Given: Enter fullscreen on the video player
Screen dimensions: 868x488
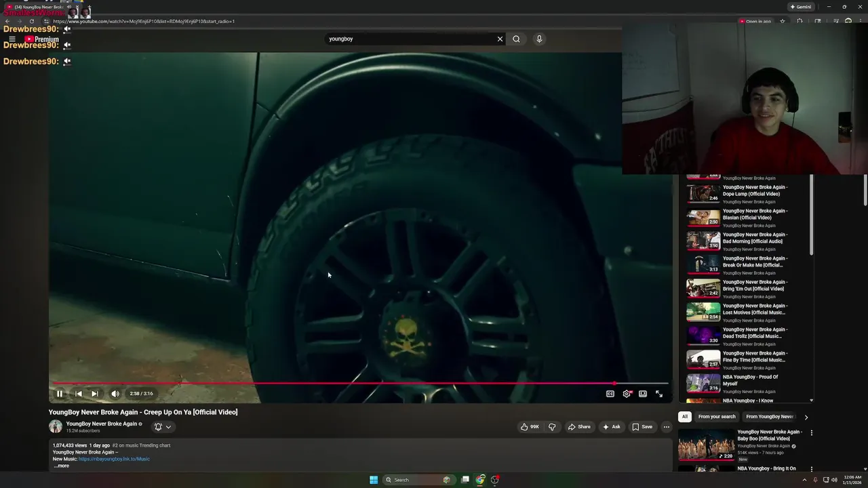Looking at the screenshot, I should pyautogui.click(x=659, y=394).
